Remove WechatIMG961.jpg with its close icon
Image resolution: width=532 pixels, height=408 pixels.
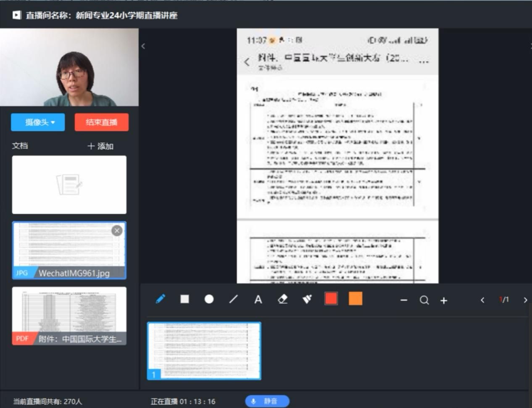[117, 230]
